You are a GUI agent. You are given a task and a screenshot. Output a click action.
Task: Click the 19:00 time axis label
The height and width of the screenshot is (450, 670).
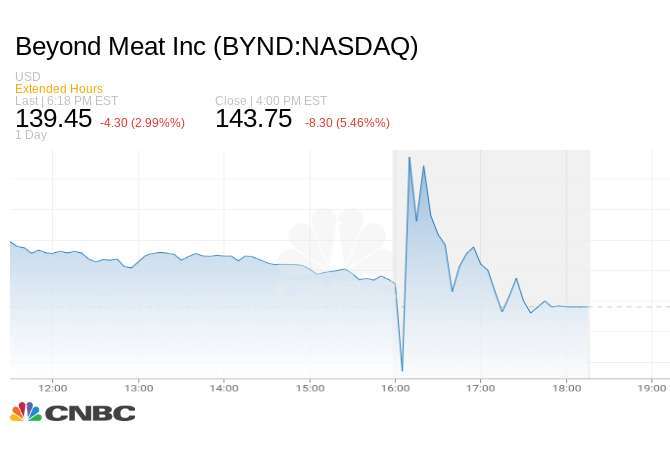pyautogui.click(x=652, y=388)
